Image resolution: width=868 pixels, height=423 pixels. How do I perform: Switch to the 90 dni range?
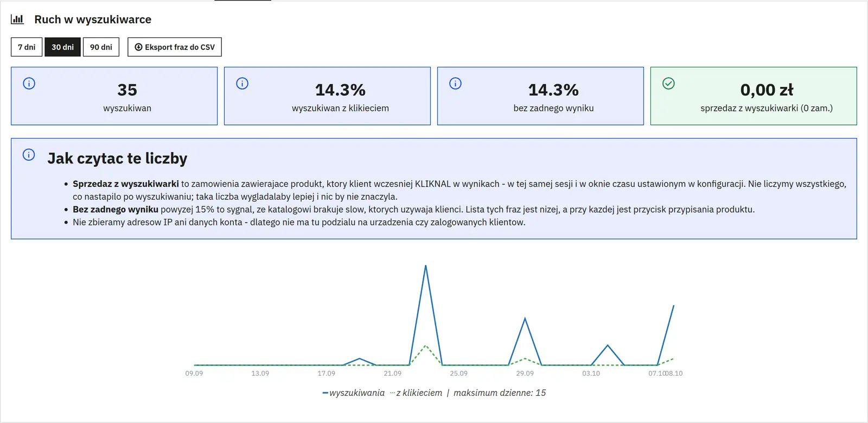[x=101, y=47]
